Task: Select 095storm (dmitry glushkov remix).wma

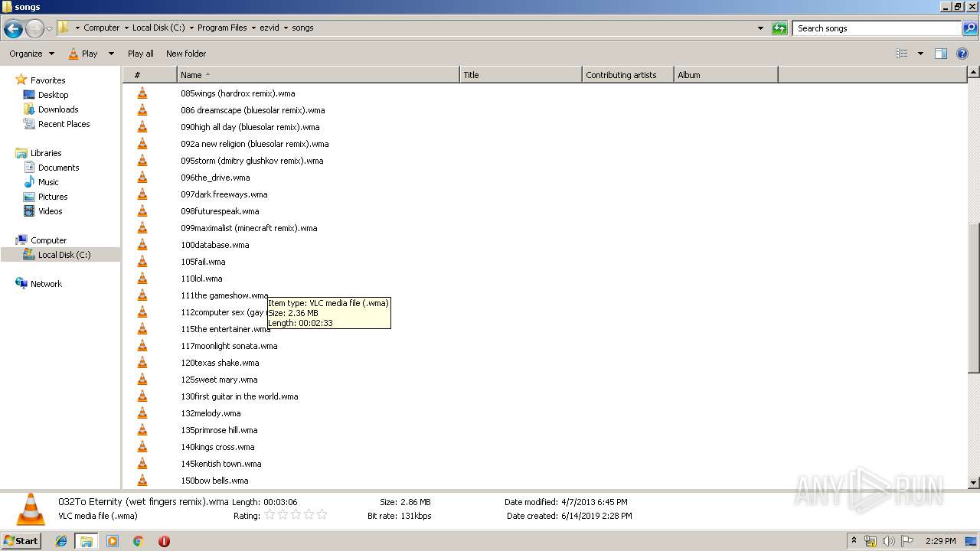Action: 252,161
